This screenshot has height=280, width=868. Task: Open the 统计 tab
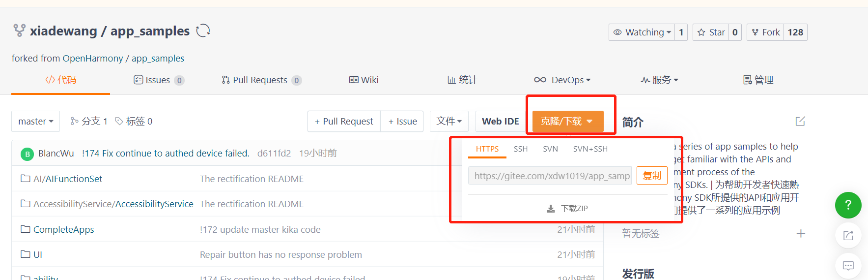[x=462, y=80]
